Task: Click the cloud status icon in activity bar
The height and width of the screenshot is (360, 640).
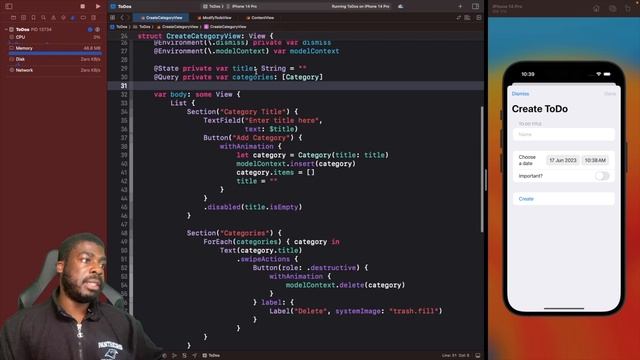Action: (x=400, y=7)
